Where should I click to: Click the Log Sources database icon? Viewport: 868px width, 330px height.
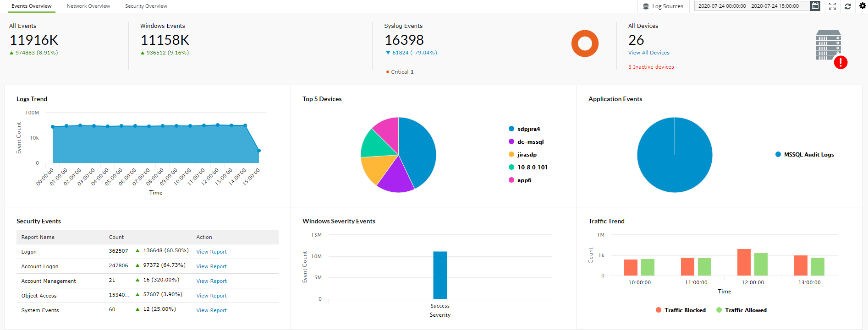(x=646, y=6)
